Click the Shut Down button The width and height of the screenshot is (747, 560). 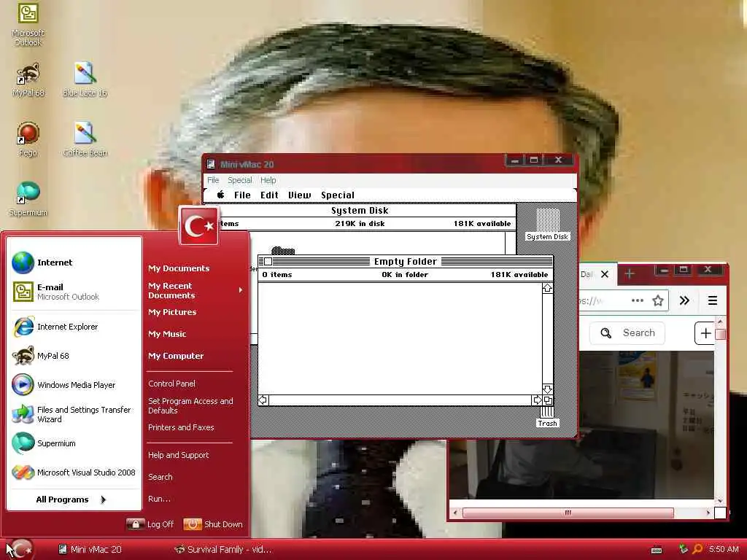click(x=213, y=524)
